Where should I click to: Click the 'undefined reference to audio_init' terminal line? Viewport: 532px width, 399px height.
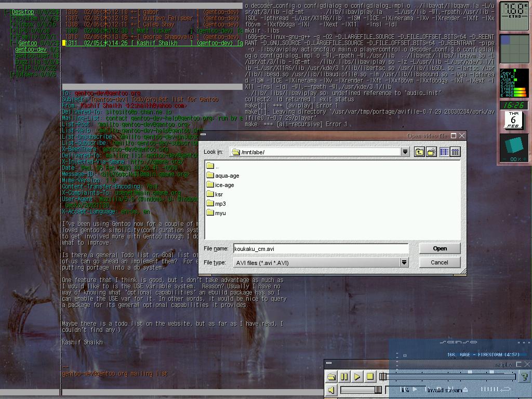[343, 93]
